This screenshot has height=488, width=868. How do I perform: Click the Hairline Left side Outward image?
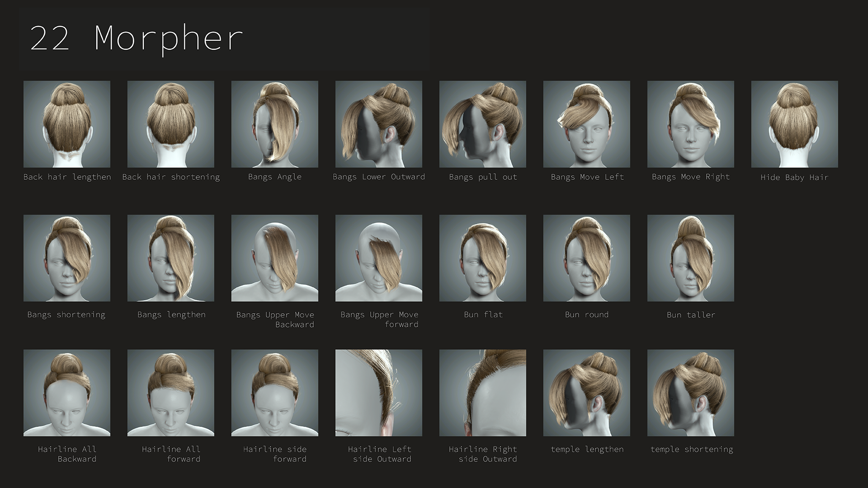pyautogui.click(x=379, y=393)
